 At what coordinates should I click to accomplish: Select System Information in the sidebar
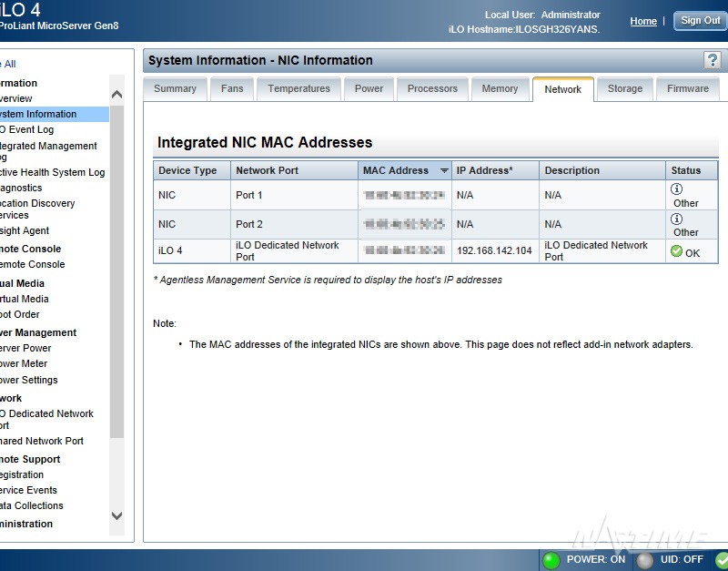pyautogui.click(x=54, y=114)
